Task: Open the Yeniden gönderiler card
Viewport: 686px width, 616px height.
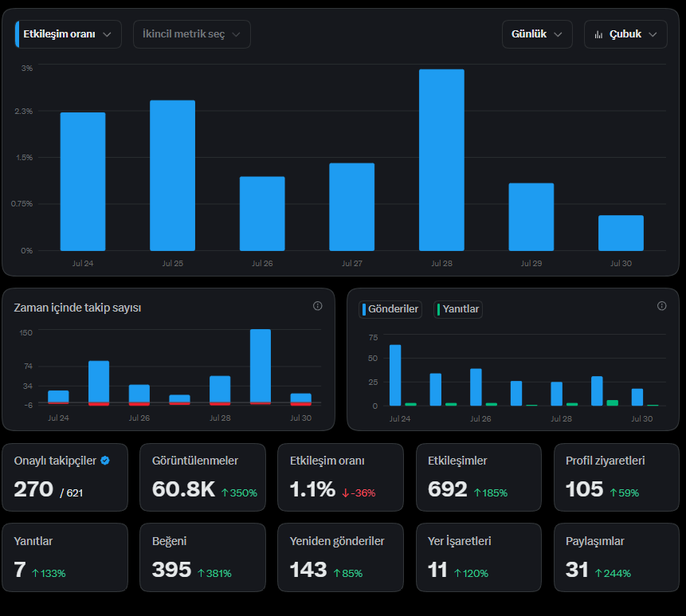Action: [340, 557]
